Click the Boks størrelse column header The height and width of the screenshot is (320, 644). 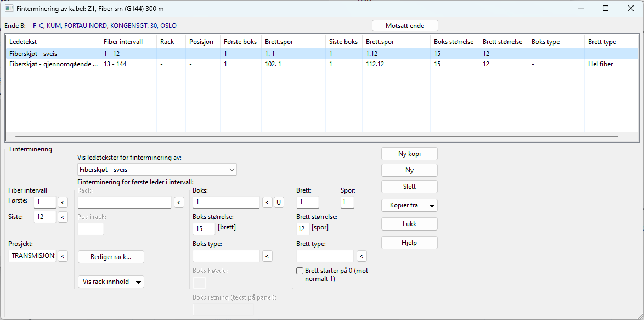coord(455,42)
